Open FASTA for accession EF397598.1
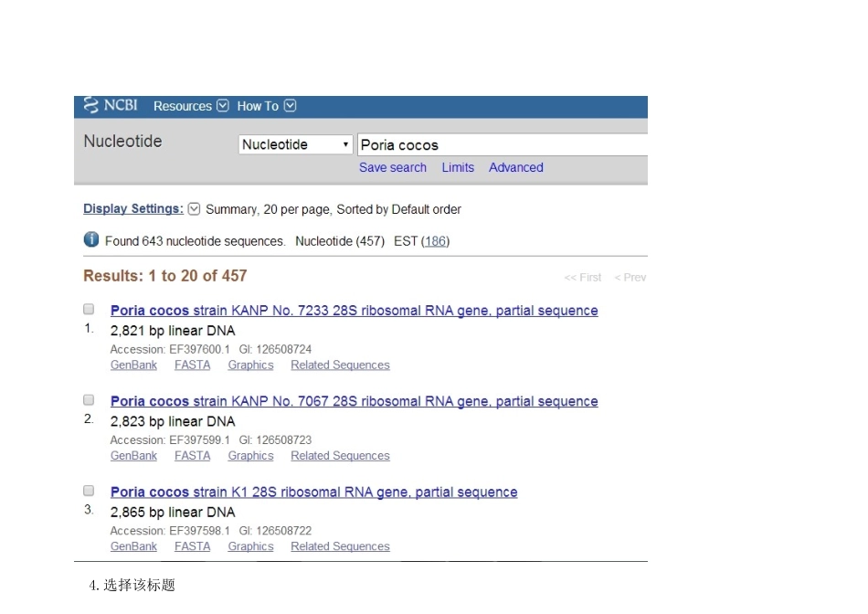The image size is (868, 614). pyautogui.click(x=192, y=546)
